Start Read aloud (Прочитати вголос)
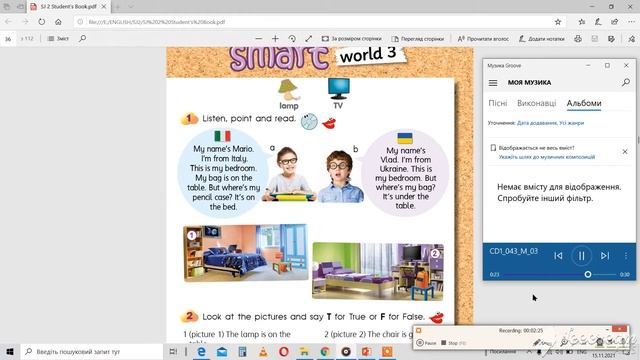The width and height of the screenshot is (640, 360). pos(483,38)
